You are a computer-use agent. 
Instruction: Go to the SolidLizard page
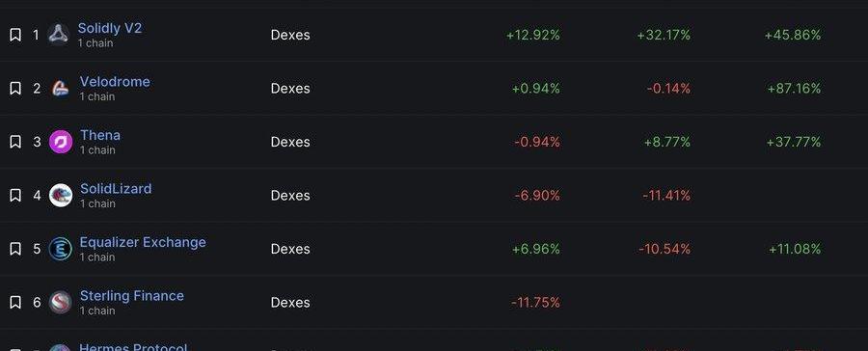point(116,189)
